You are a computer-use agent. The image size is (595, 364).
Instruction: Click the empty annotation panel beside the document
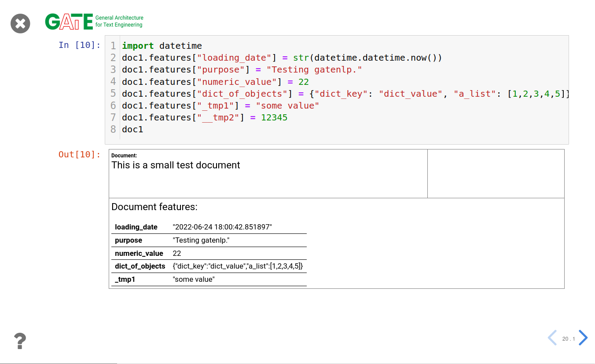496,174
